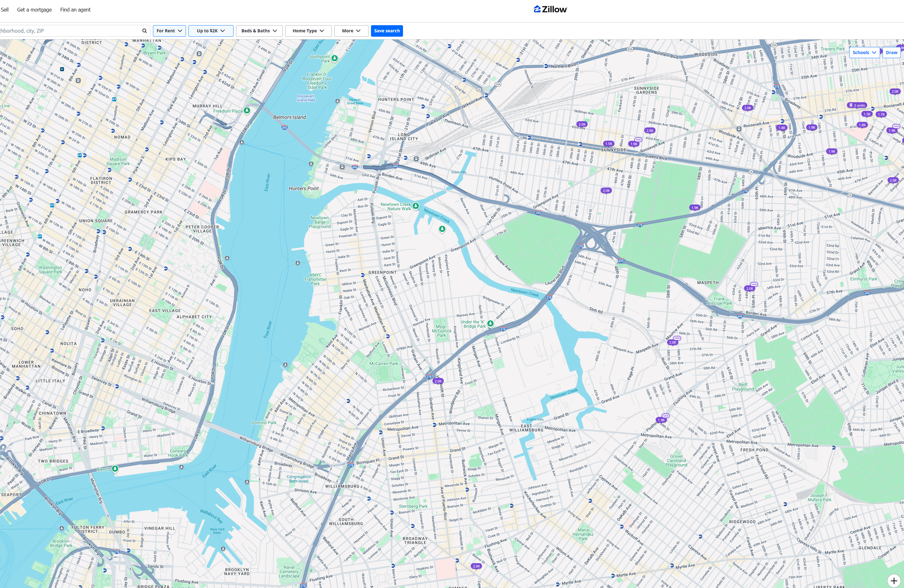Viewport: 904px width, 588px height.
Task: Select the 1.7K price marker
Action: (881, 114)
